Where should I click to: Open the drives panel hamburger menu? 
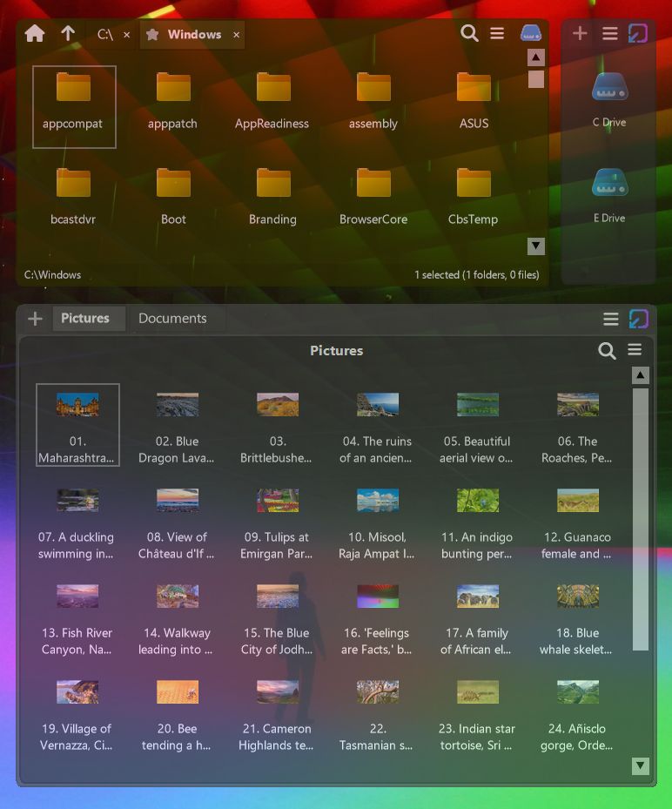[x=610, y=34]
